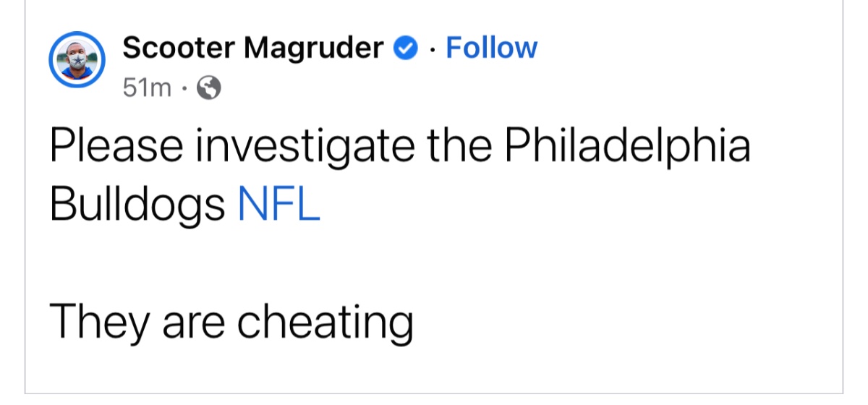This screenshot has width=868, height=405.
Task: Click the word Please starting the post
Action: [116, 145]
